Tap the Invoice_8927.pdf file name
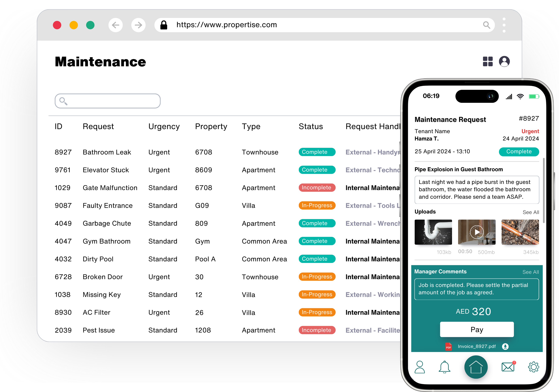This screenshot has height=392, width=559. (x=476, y=347)
